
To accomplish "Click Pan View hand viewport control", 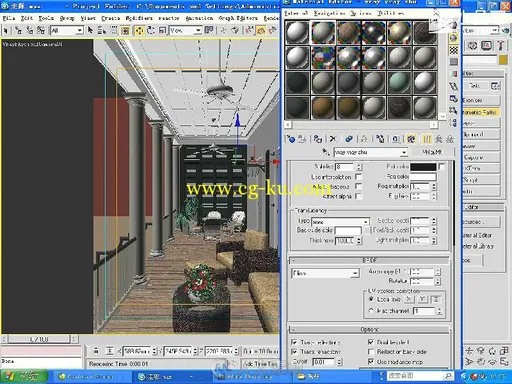I will [481, 362].
